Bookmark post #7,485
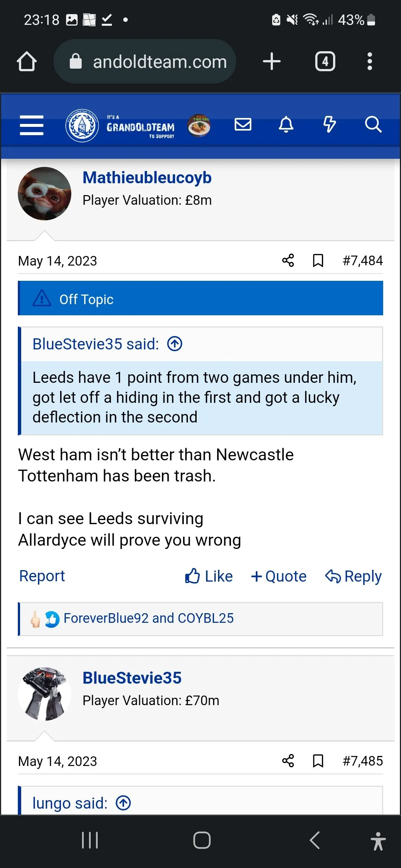 (x=318, y=761)
